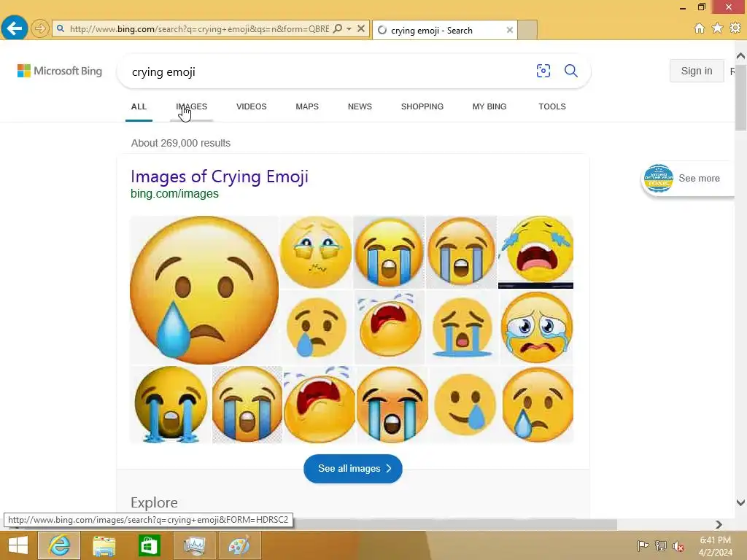Click the bing.com/images green link
This screenshot has width=747, height=560.
pos(174,193)
